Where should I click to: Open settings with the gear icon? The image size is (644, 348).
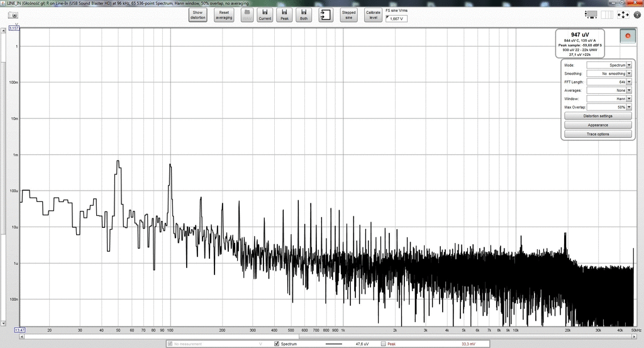click(637, 15)
